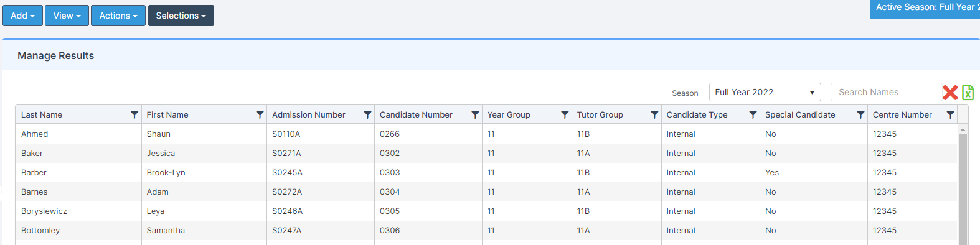Click admission number S0272A
This screenshot has width=980, height=245.
[287, 192]
